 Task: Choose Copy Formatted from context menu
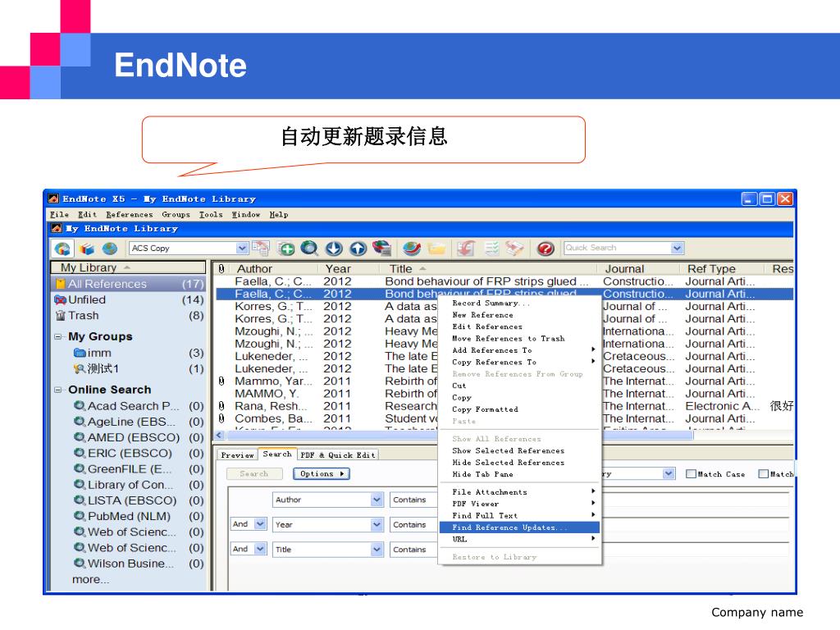(x=518, y=410)
